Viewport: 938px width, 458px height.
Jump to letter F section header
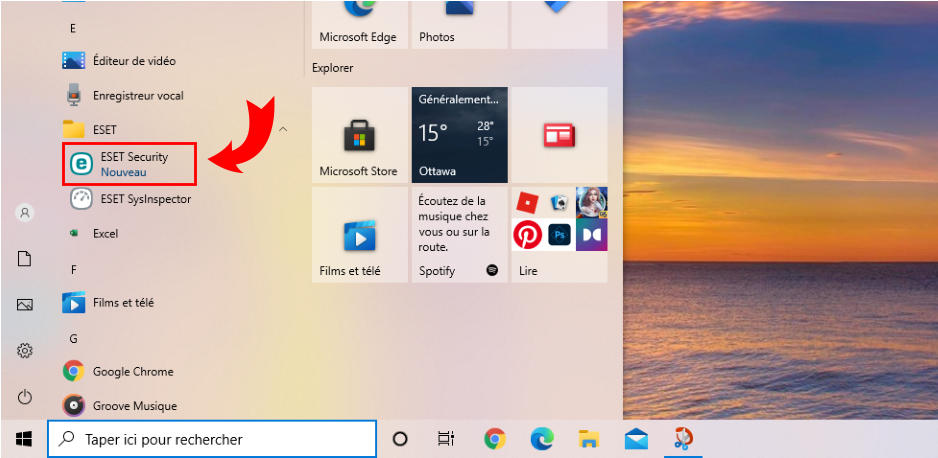tap(73, 269)
